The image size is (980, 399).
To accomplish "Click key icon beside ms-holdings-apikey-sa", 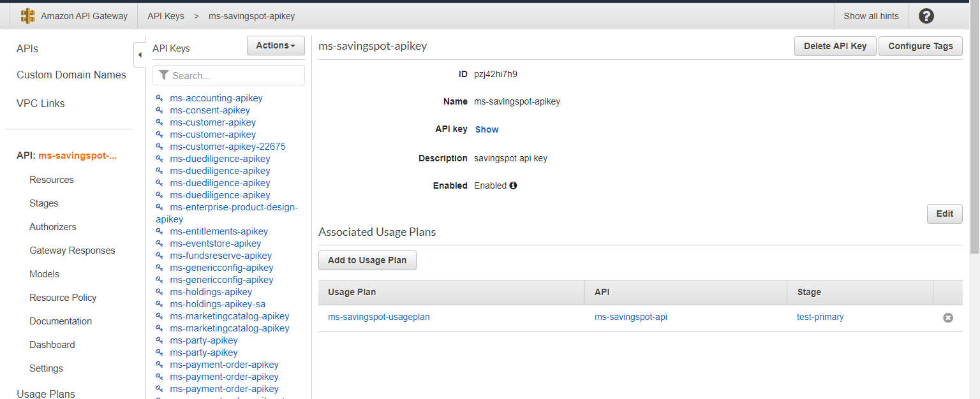I will (x=160, y=304).
